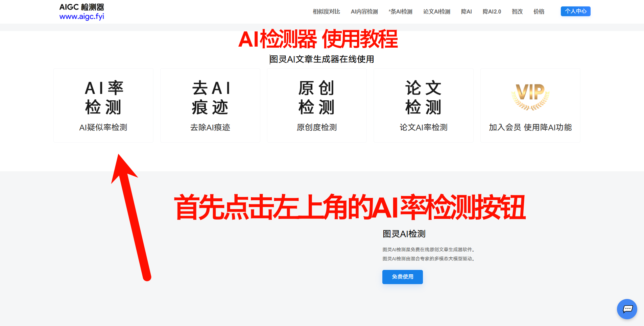Screen dimensions: 644x326
Task: Select the 论文AI检测 nav entry
Action: [436, 11]
